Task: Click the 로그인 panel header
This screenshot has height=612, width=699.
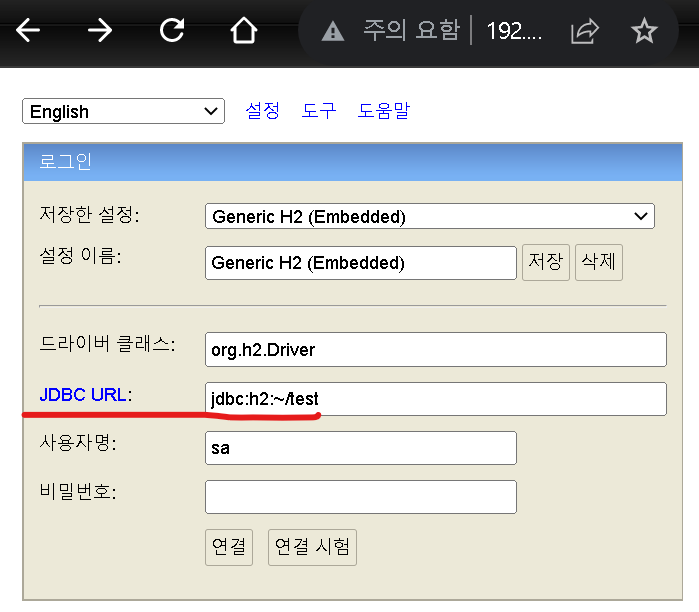Action: point(353,162)
